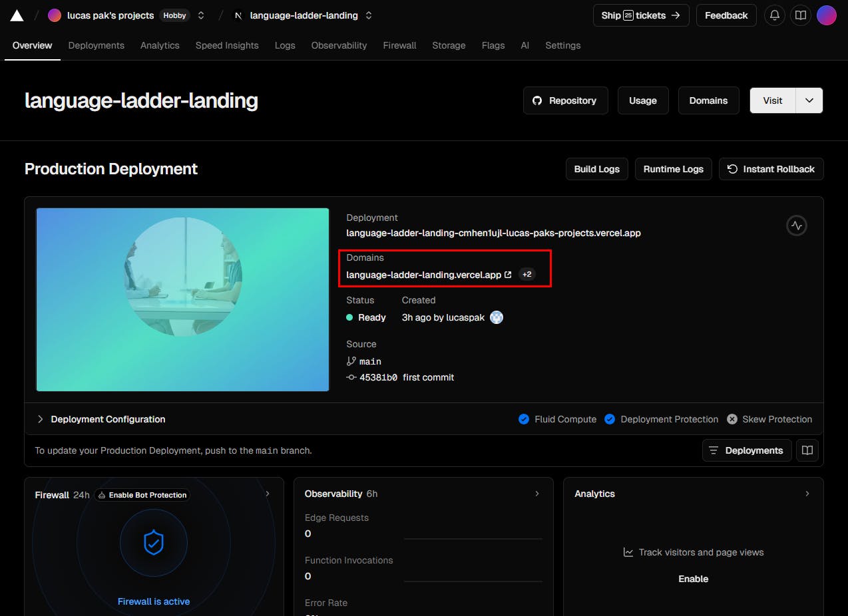The height and width of the screenshot is (616, 848).
Task: Open the main branch link
Action: pos(364,361)
